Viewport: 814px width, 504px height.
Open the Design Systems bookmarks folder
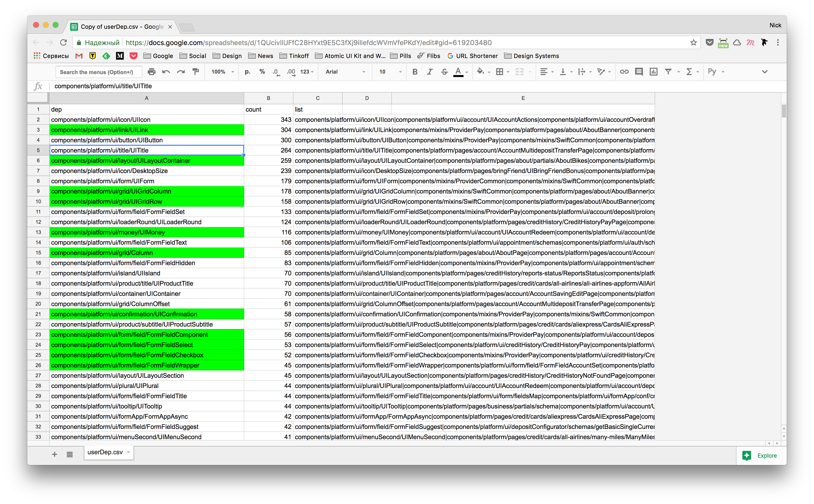click(531, 56)
